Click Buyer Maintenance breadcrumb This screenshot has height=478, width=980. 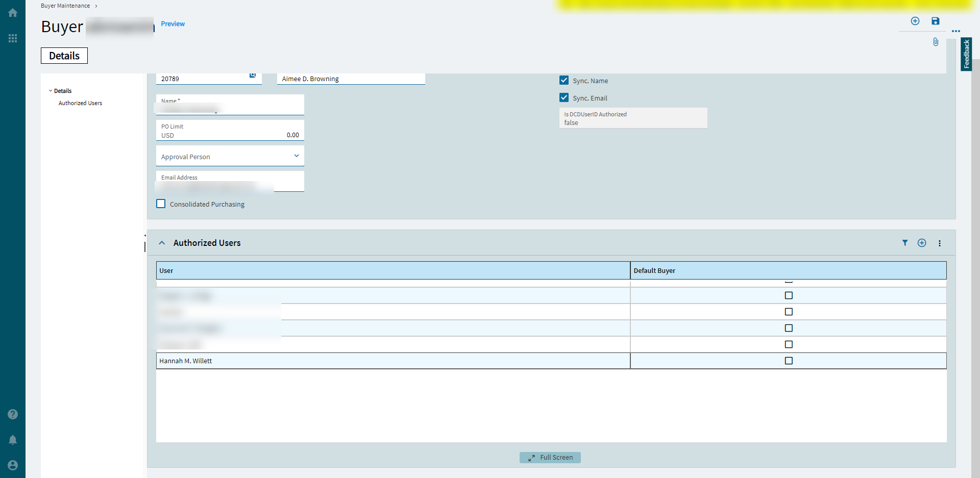coord(65,6)
